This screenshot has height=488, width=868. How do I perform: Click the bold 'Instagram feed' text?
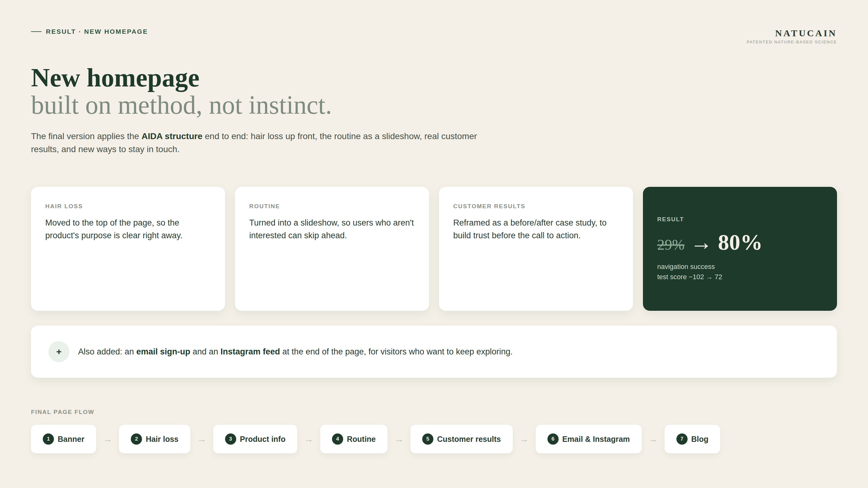pos(250,352)
